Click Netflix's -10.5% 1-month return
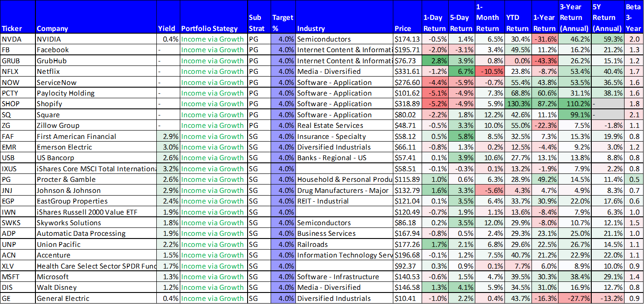 [490, 71]
